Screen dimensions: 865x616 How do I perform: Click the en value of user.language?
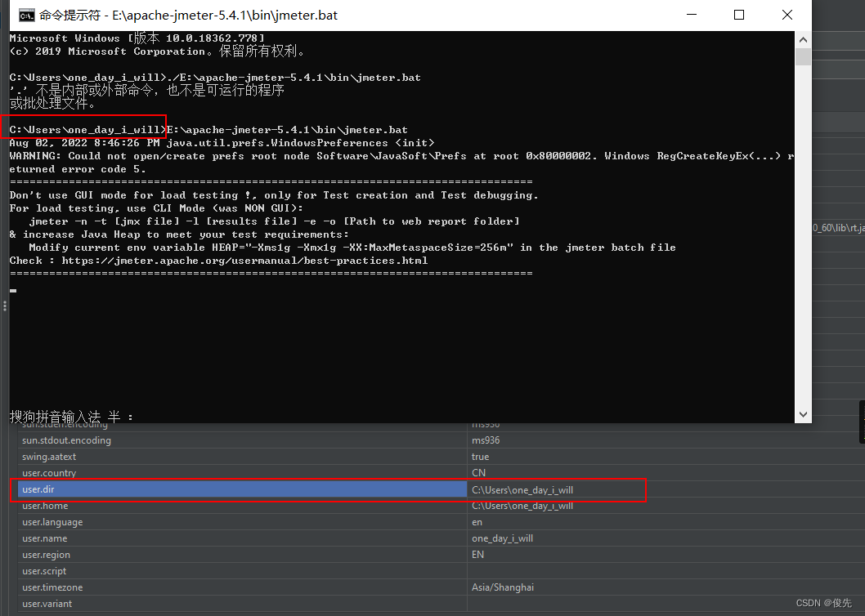coord(477,522)
